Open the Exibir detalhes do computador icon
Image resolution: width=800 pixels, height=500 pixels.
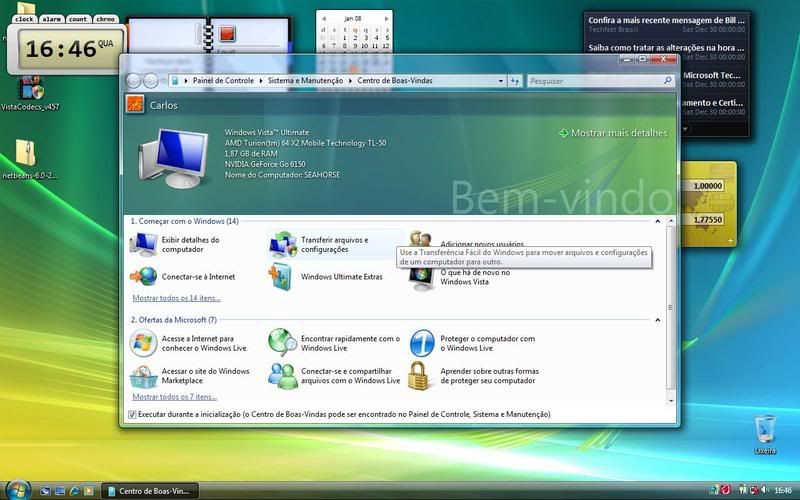tap(144, 244)
